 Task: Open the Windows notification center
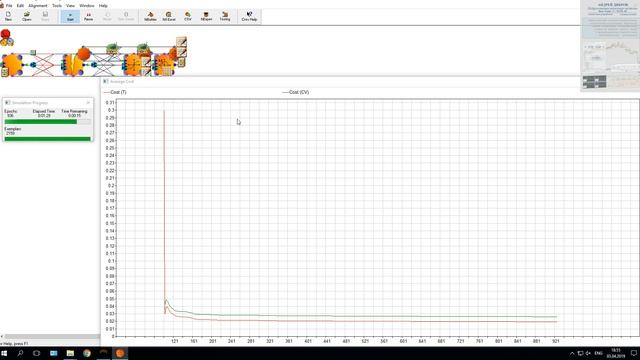[634, 353]
